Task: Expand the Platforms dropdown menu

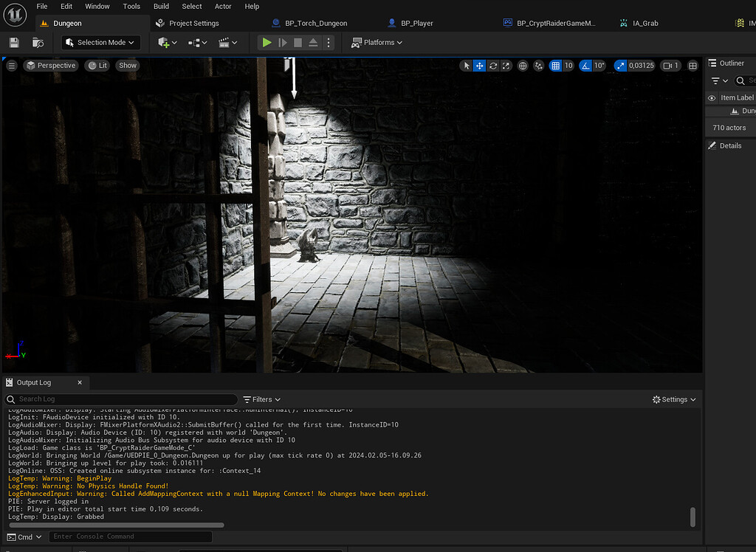Action: [377, 43]
